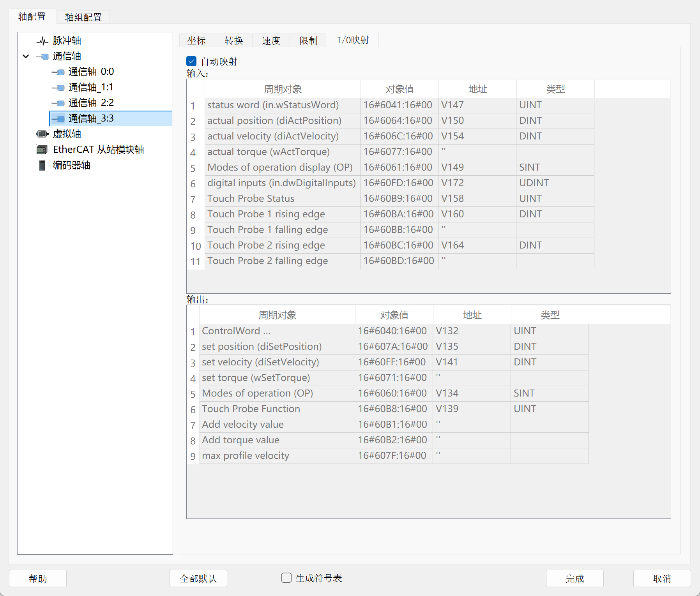Select 通信轴_1:1 in the tree
The height and width of the screenshot is (596, 700).
coord(91,87)
